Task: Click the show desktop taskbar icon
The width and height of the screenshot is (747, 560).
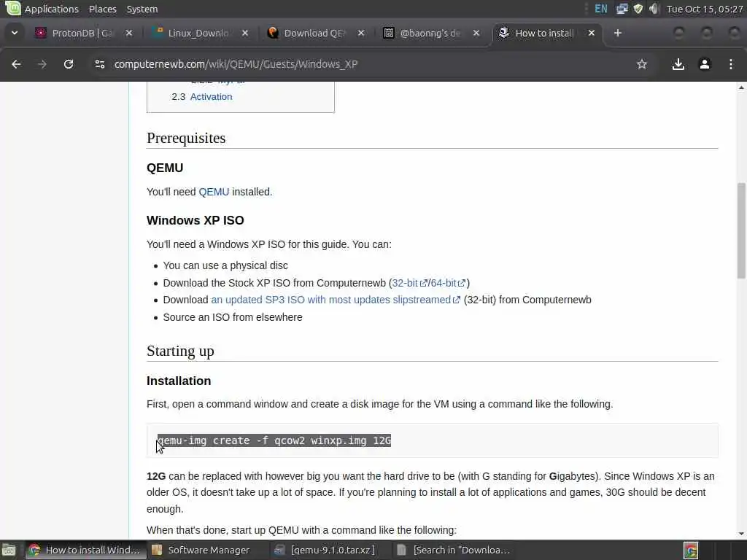Action: [x=9, y=550]
